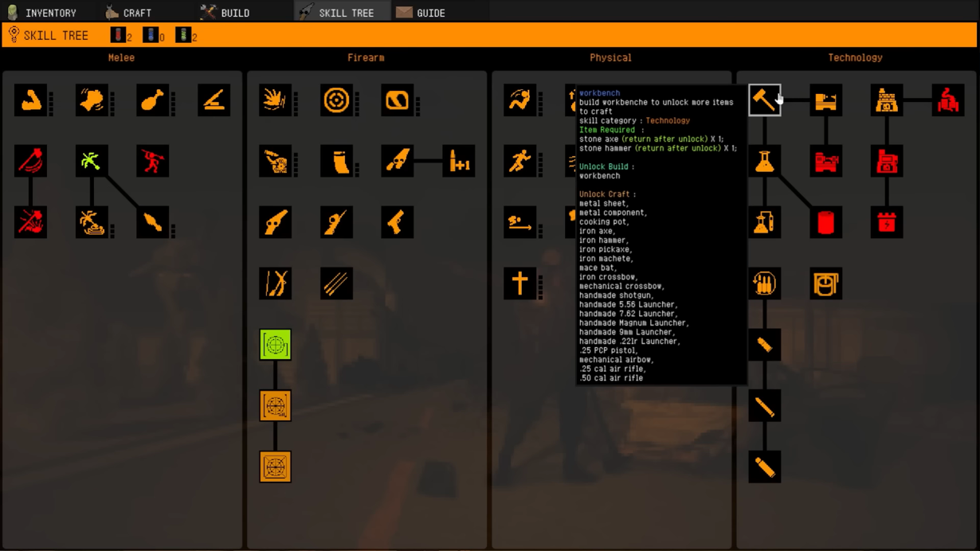Select the flexed bicep strength skill
Screen dimensions: 980x551
[30, 100]
